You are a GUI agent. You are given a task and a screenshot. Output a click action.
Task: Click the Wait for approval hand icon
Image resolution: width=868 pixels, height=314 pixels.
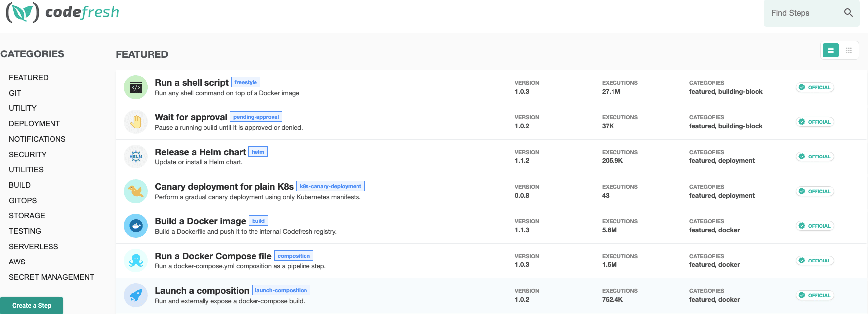136,122
